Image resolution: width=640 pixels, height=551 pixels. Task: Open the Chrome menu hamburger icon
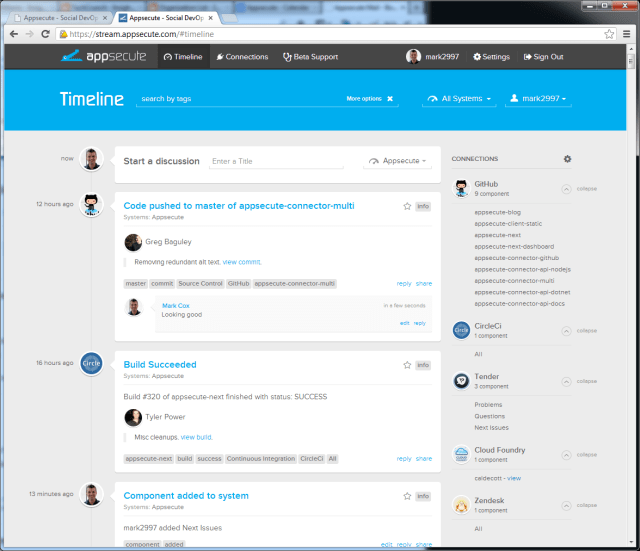point(627,34)
